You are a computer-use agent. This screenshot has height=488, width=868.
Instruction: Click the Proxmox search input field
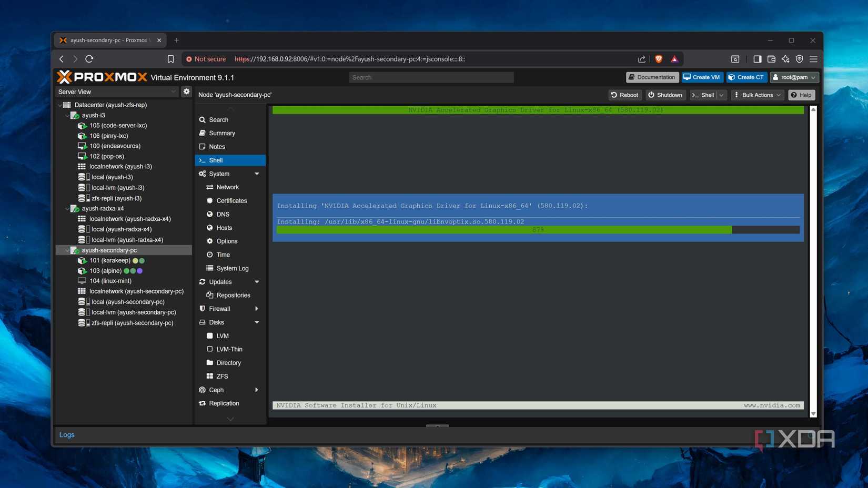tap(431, 77)
